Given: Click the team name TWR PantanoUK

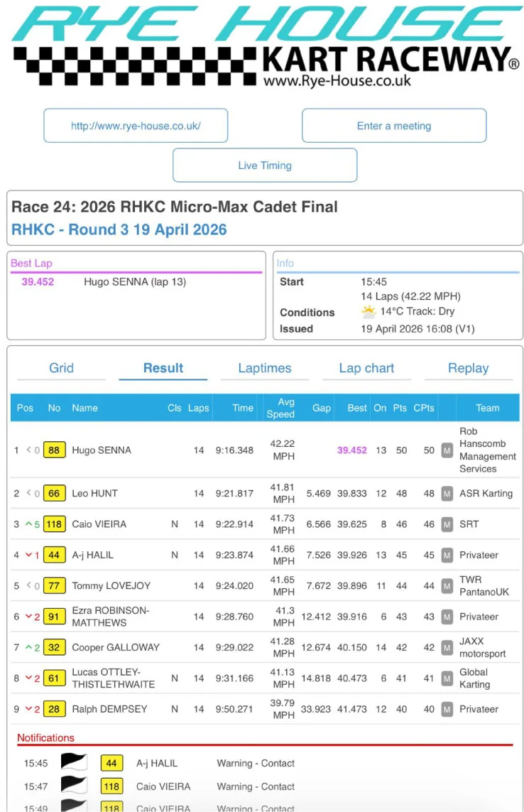Looking at the screenshot, I should pos(484,585).
